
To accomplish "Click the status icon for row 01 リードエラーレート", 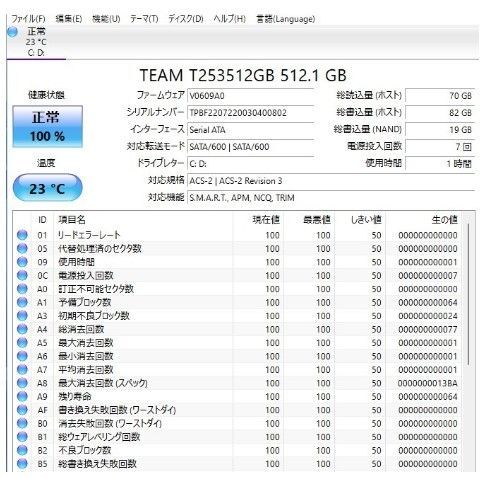I will coord(22,235).
